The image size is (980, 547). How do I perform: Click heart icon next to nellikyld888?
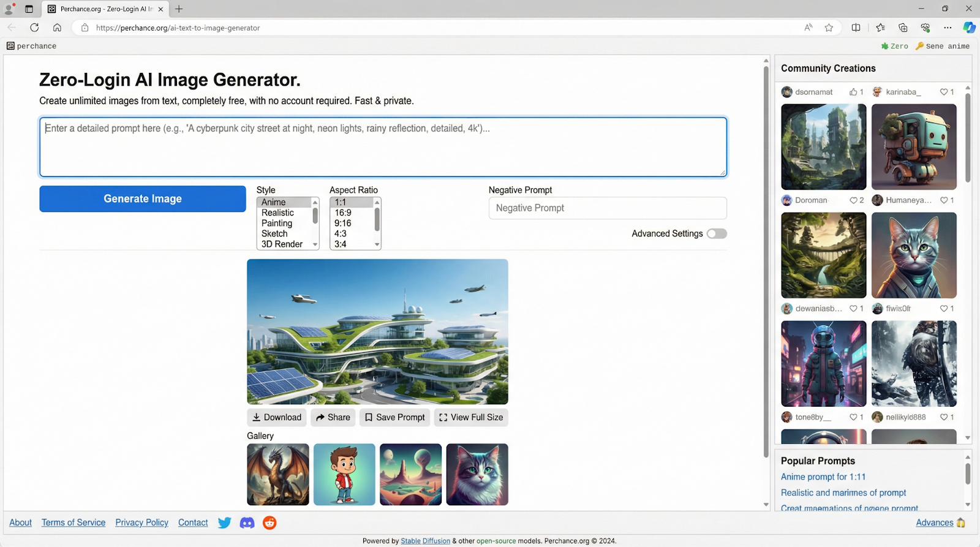click(944, 417)
